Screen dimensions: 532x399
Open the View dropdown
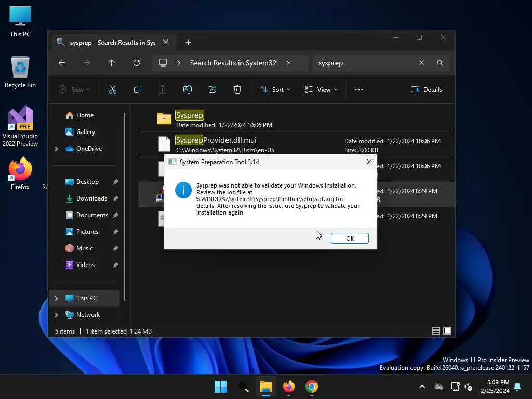coord(321,89)
